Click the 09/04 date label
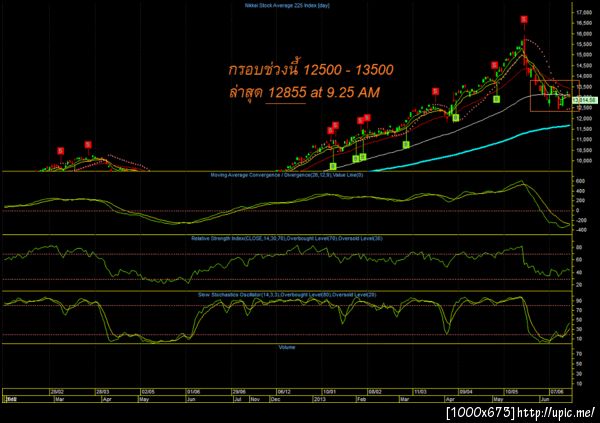The image size is (600, 423). click(466, 392)
